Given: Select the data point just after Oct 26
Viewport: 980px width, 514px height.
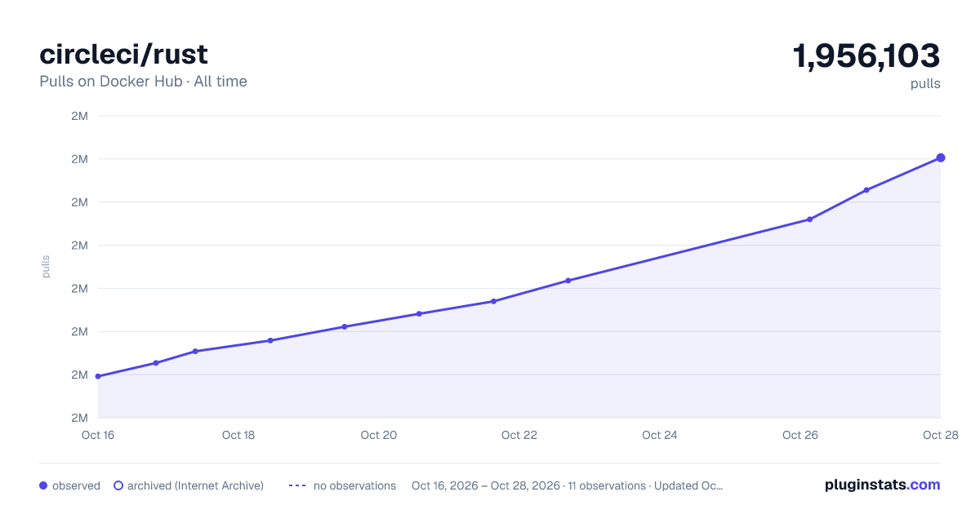Looking at the screenshot, I should point(809,219).
